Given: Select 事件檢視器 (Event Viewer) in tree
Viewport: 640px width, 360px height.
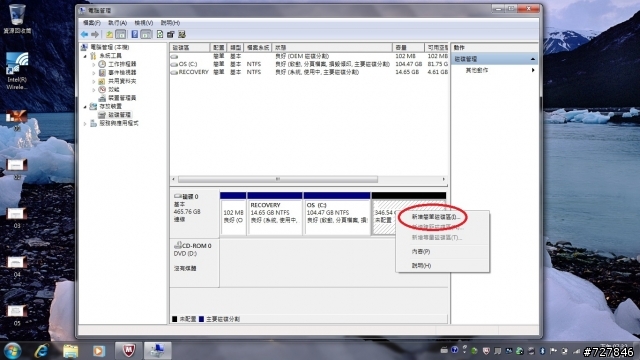Looking at the screenshot, I should (x=122, y=72).
